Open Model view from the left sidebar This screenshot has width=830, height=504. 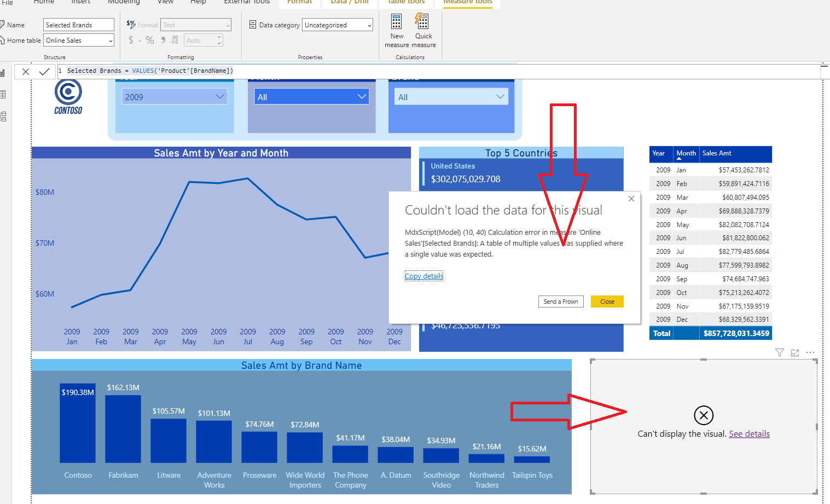3,117
